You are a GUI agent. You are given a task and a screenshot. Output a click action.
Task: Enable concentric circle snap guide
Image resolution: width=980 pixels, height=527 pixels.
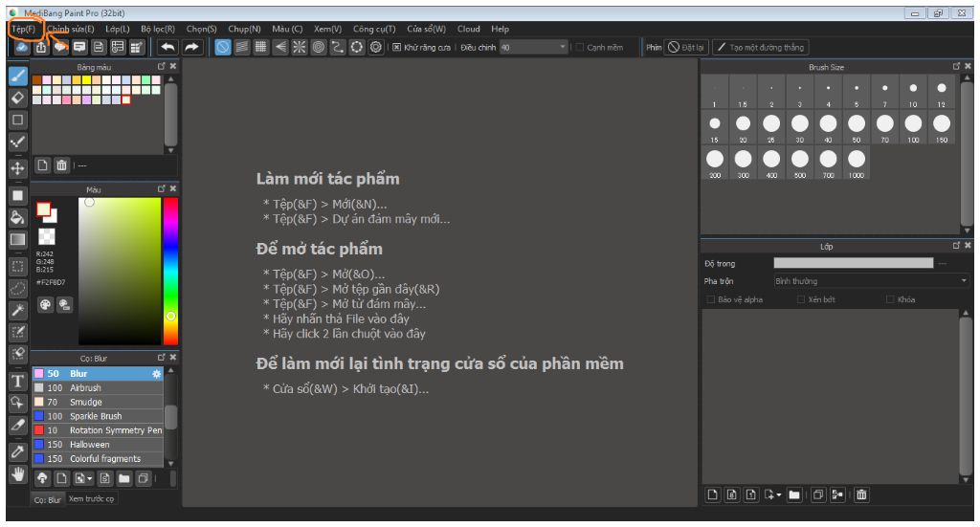319,47
